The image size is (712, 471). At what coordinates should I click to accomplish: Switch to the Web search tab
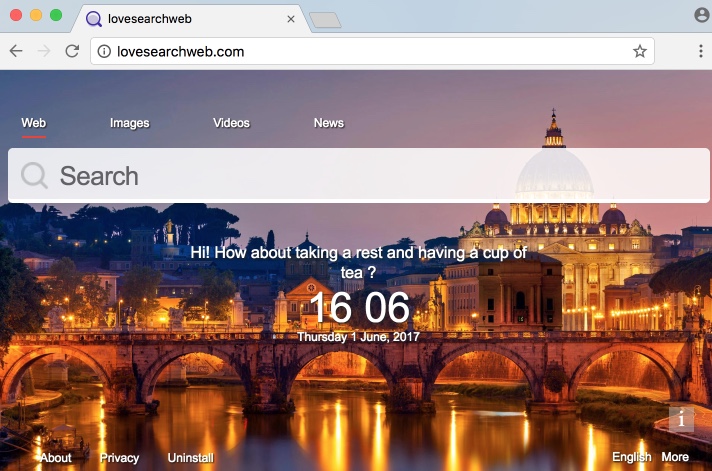34,123
